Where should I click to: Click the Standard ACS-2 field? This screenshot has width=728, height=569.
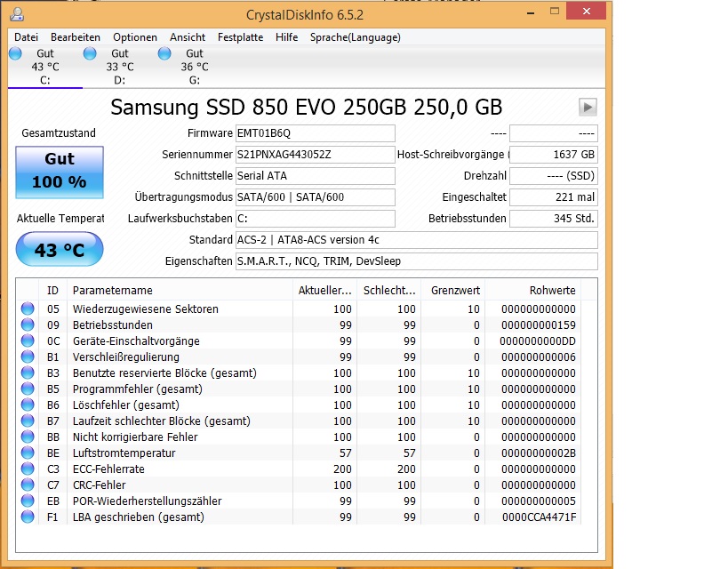point(417,240)
